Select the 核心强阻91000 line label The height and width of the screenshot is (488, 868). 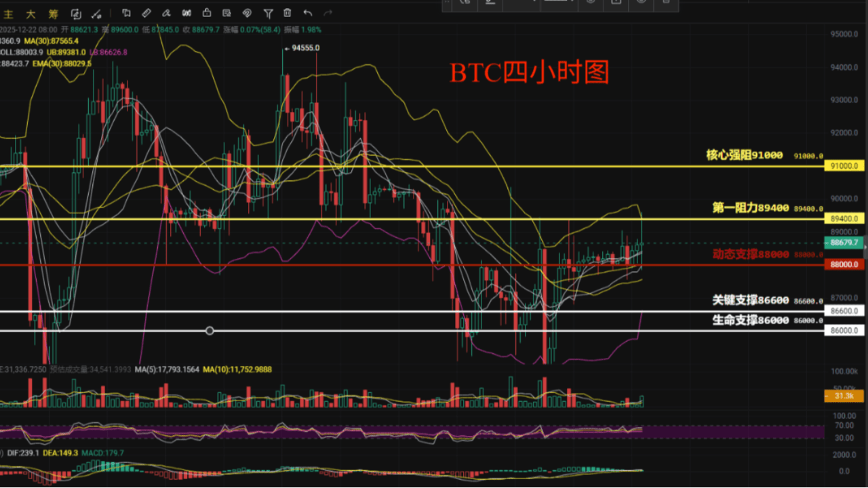pos(745,155)
